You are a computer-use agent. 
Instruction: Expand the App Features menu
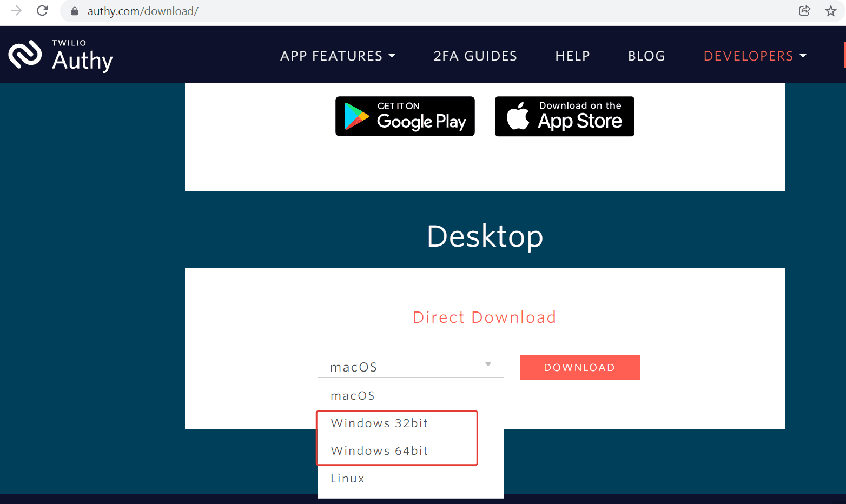(x=338, y=56)
